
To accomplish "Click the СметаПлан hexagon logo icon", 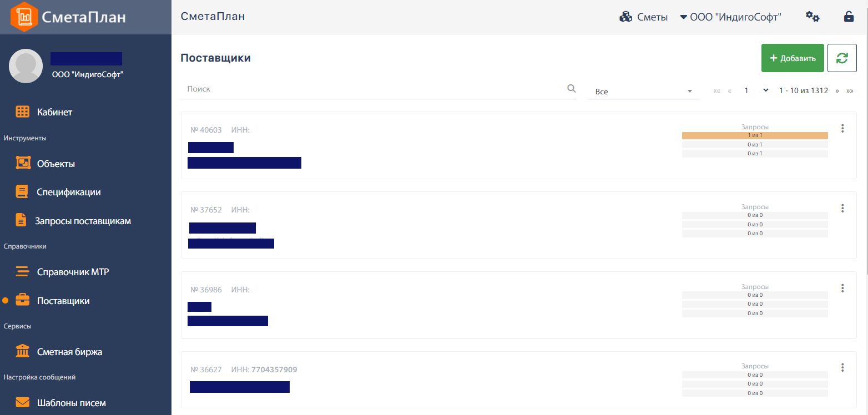I will click(x=24, y=17).
